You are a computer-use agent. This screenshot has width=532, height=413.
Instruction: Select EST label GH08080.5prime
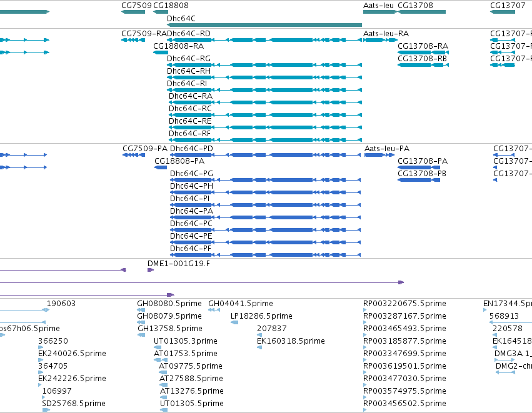[169, 304]
